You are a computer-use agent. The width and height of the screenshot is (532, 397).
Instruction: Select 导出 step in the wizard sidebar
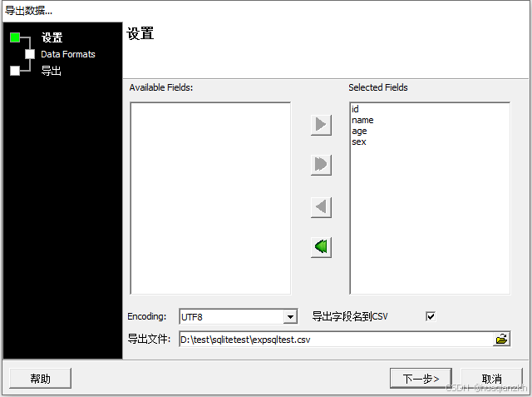[x=51, y=71]
